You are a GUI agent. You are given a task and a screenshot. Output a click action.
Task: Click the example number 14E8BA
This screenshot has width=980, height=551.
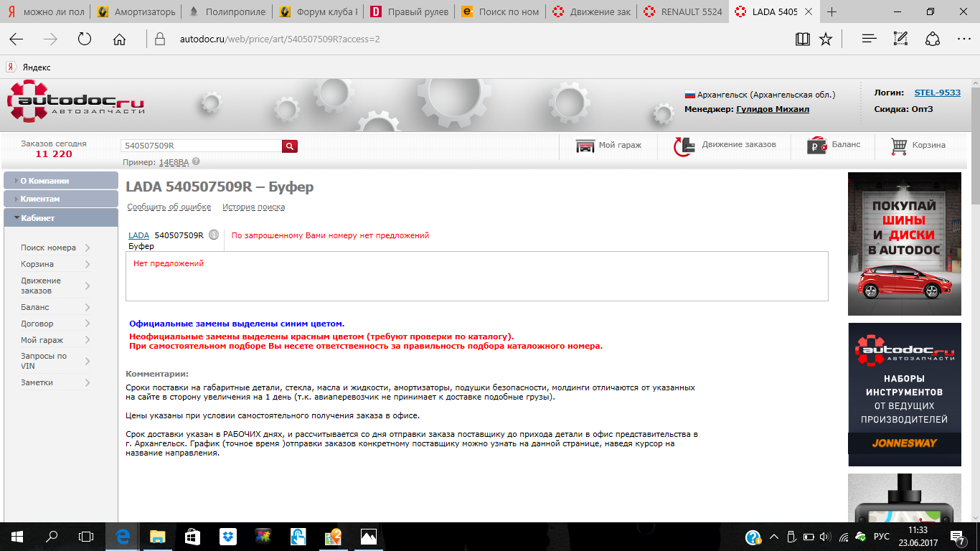pos(174,162)
